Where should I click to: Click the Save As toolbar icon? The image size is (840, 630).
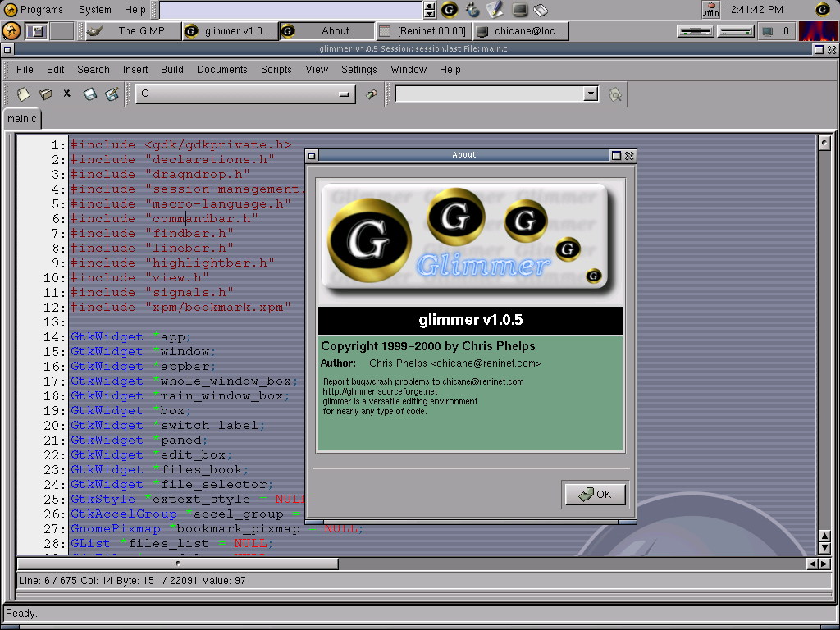(112, 94)
